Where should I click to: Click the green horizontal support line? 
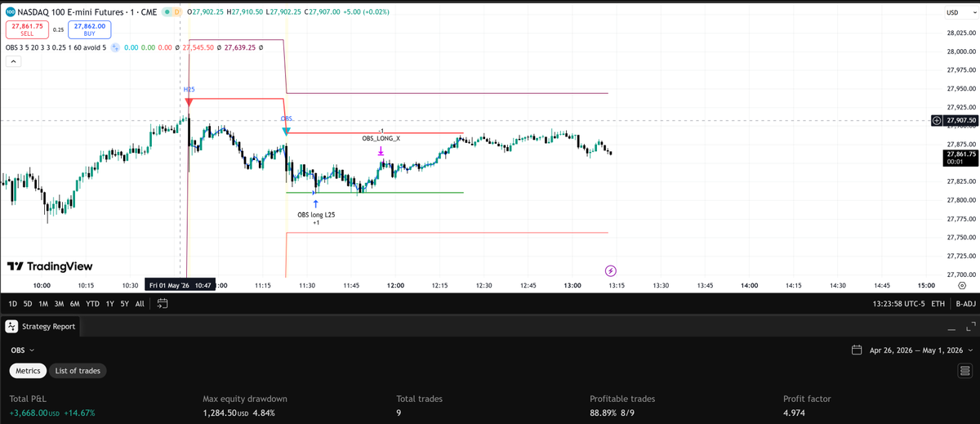click(374, 193)
